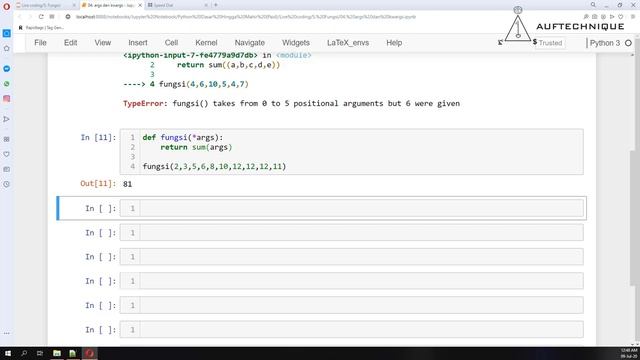Click the kernel idle indicator circle

[x=629, y=43]
